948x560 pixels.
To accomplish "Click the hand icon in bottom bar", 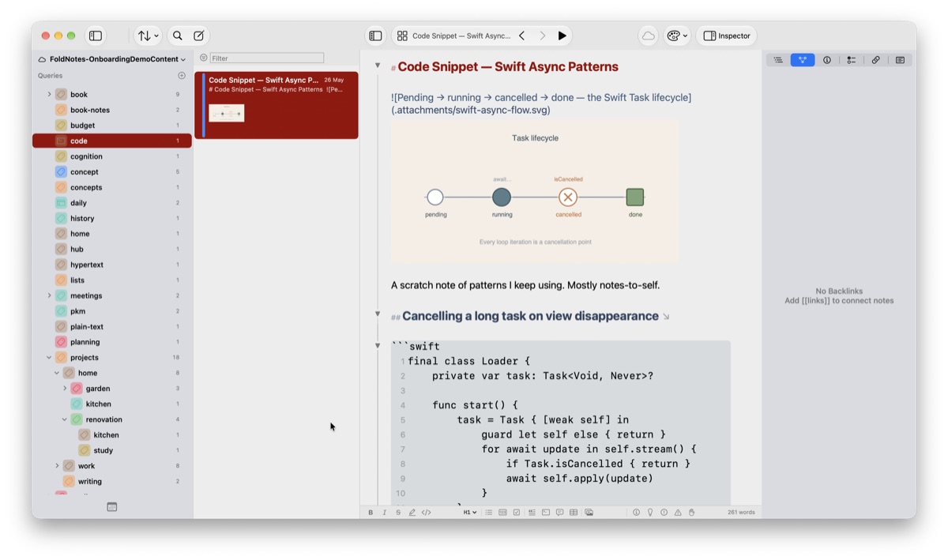I will (691, 513).
